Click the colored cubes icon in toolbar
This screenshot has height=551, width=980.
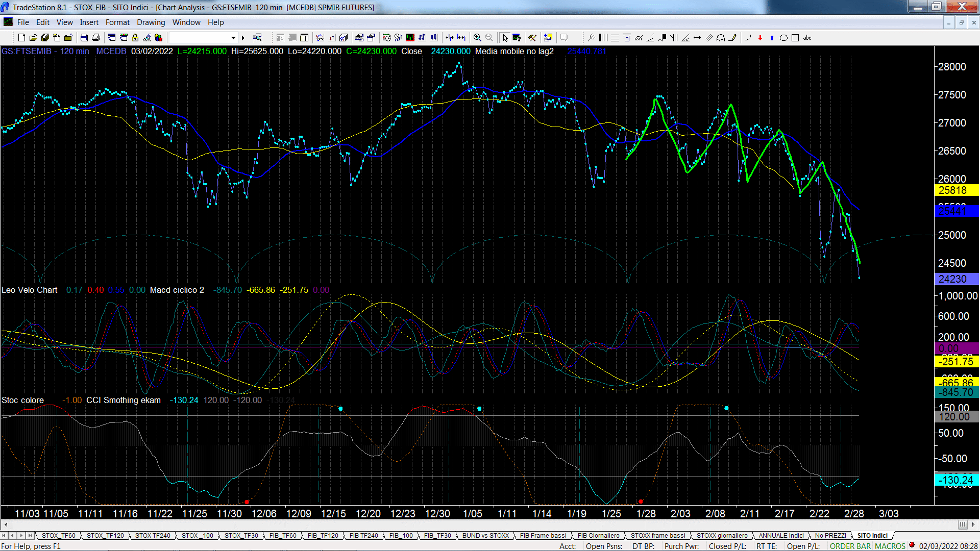pyautogui.click(x=158, y=38)
